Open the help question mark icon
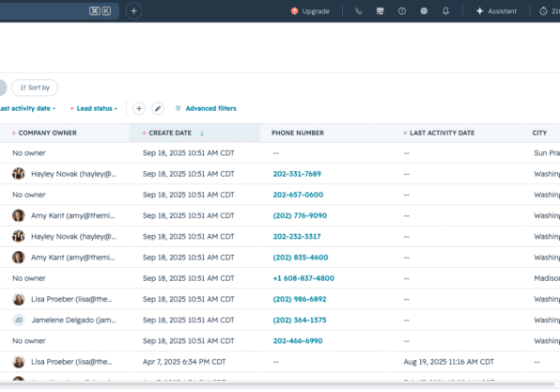The height and width of the screenshot is (392, 560). (x=402, y=11)
